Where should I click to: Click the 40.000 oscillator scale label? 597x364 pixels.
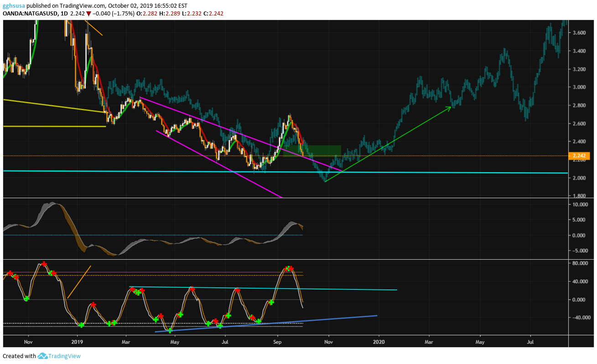[x=580, y=282]
